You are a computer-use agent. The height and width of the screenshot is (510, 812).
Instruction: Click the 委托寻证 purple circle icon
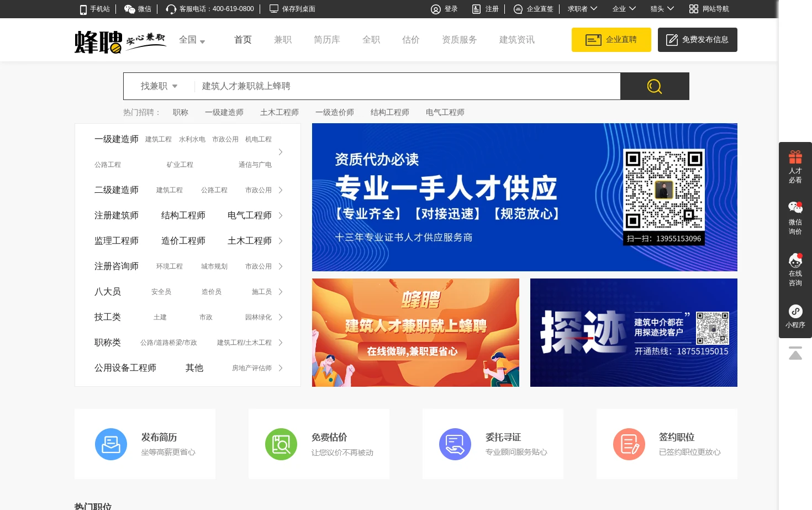tap(455, 444)
